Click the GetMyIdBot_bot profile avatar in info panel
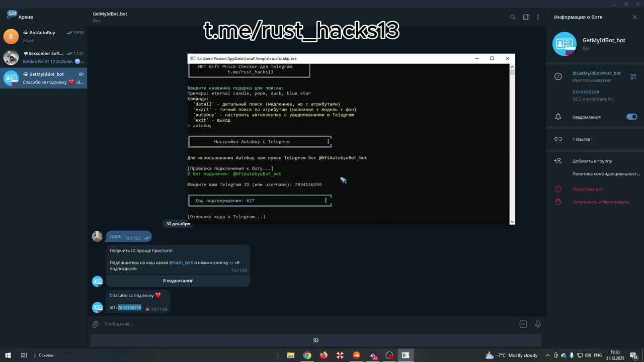Screen dimensions: 644x362 [x=565, y=44]
